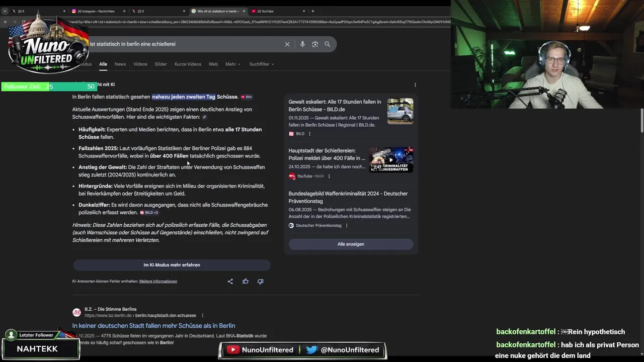The height and width of the screenshot is (362, 644).
Task: Click the bold 'Fallzahlen 2025:' bullet heading
Action: coord(98,148)
